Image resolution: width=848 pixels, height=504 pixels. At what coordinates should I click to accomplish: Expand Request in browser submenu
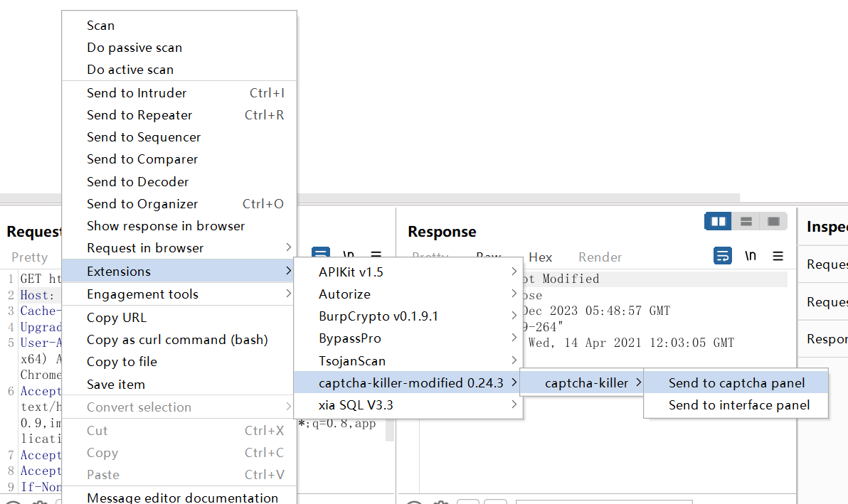[x=179, y=248]
